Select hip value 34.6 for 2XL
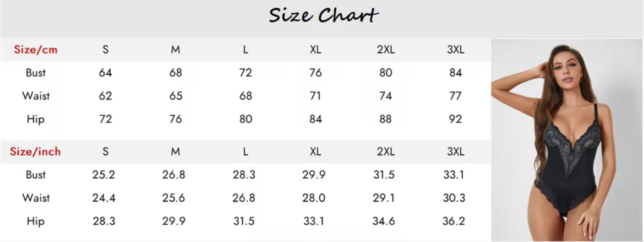The image size is (644, 242). pos(384,221)
